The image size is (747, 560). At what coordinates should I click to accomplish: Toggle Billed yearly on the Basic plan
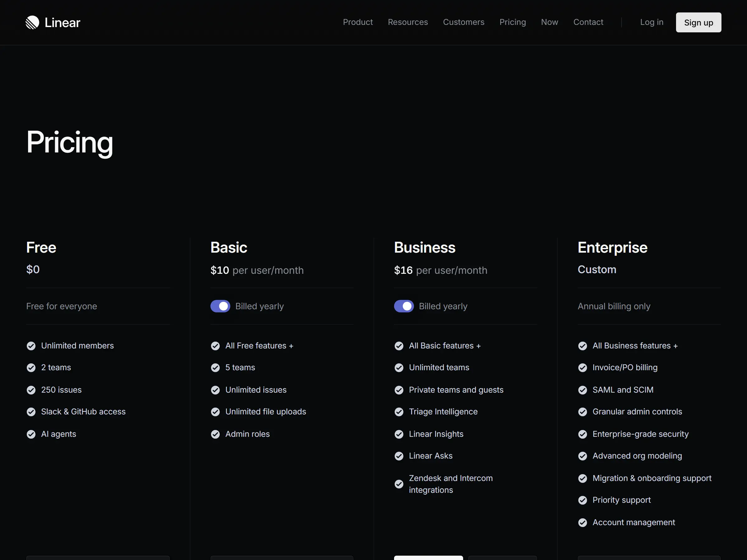coord(220,306)
